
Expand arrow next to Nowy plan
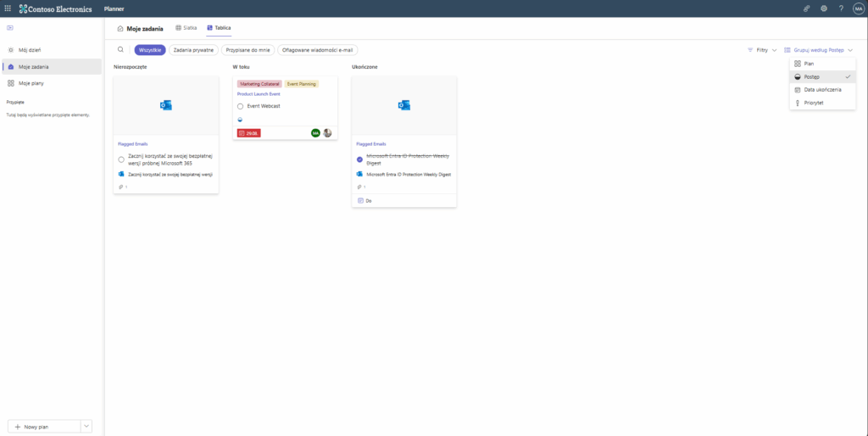pyautogui.click(x=86, y=427)
